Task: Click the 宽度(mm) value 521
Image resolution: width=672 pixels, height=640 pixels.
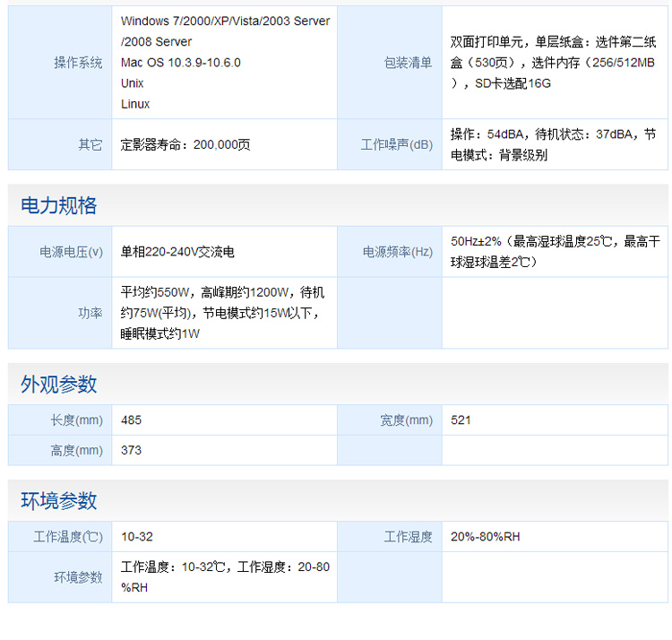Action: point(461,420)
